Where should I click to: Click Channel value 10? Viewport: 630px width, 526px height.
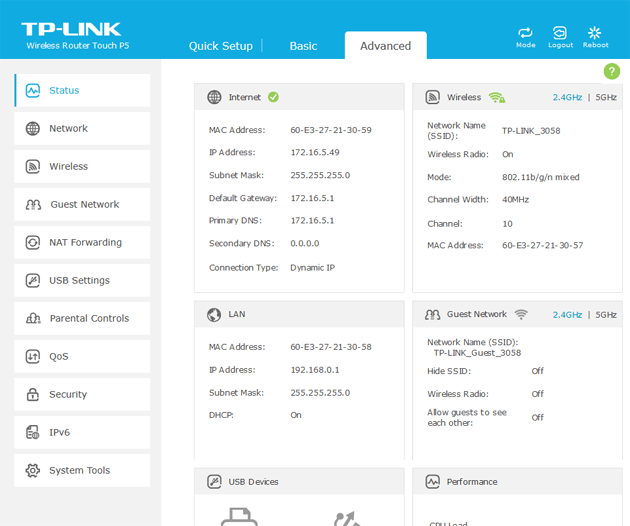[507, 224]
